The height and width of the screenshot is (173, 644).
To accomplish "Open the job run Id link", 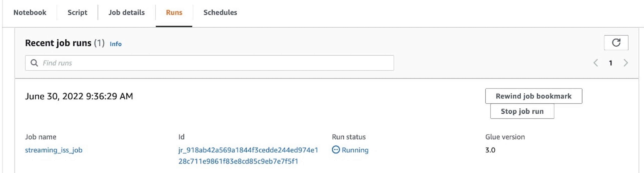I will click(248, 155).
